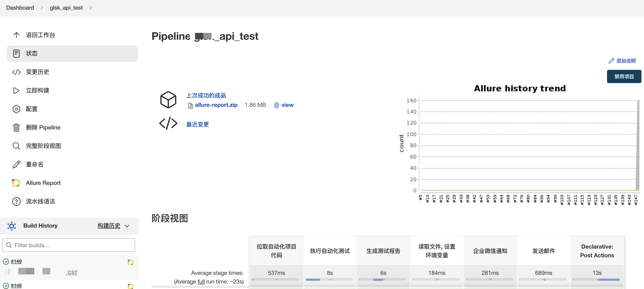
Task: Click the Allure icon on build #149
Action: (130, 262)
